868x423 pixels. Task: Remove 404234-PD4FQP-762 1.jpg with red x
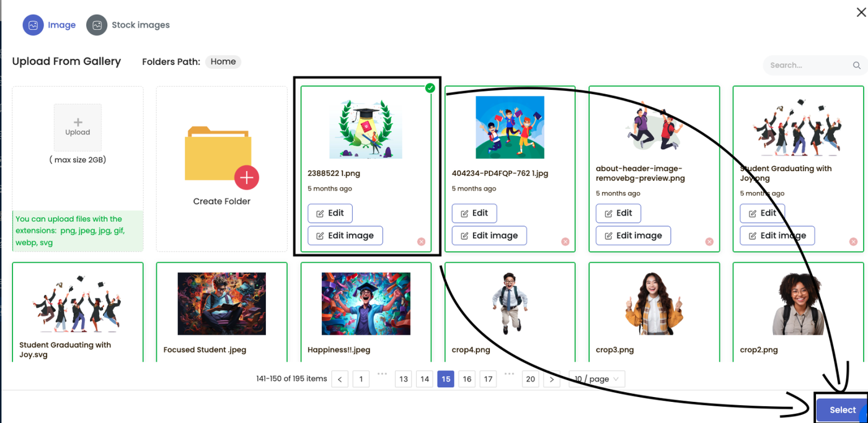click(565, 242)
